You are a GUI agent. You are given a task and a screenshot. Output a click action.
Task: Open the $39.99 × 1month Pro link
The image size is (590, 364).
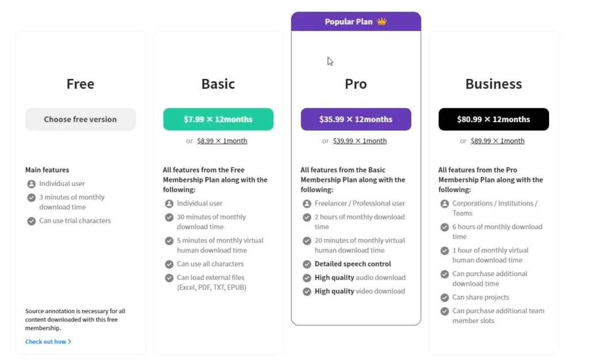[x=360, y=141]
